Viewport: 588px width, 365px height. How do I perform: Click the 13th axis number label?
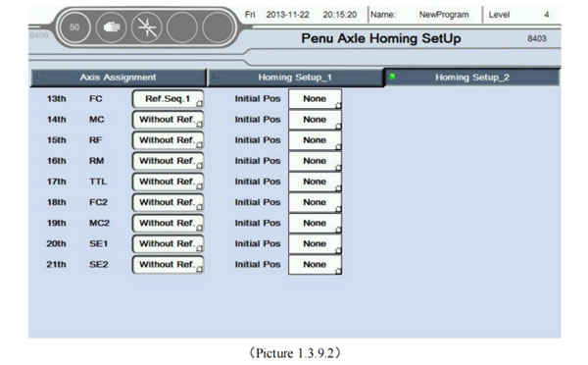56,99
